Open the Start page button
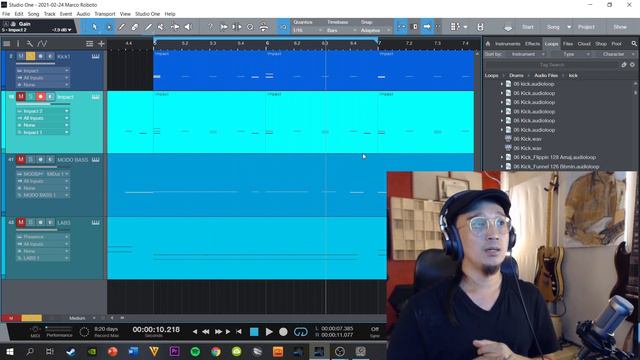The width and height of the screenshot is (640, 360). (527, 27)
